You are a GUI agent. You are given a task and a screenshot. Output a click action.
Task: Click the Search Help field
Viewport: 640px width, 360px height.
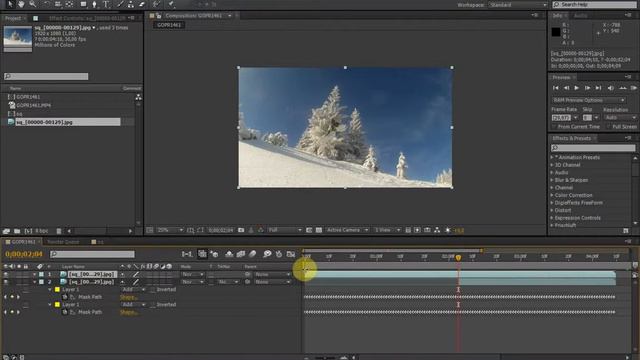pos(594,4)
